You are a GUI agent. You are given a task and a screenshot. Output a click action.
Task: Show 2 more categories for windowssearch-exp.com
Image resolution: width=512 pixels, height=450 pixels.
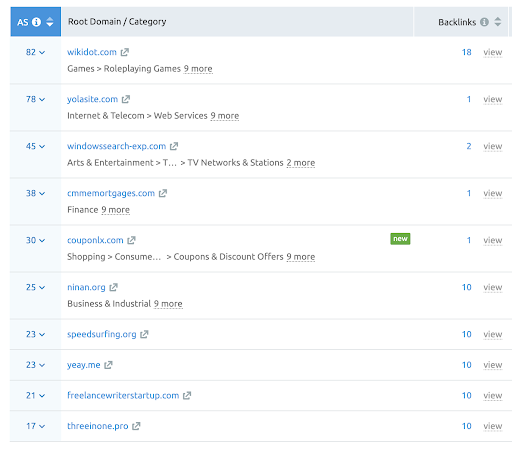pyautogui.click(x=301, y=163)
